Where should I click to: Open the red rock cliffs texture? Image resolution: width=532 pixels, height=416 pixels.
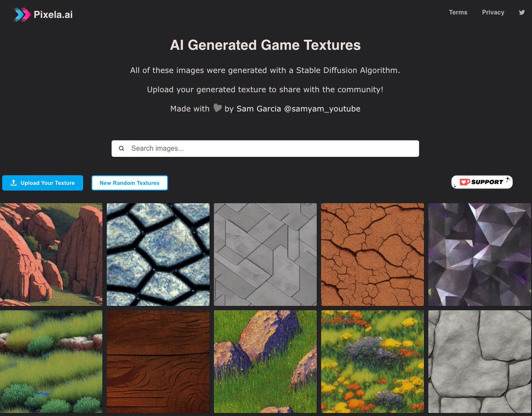click(x=51, y=255)
